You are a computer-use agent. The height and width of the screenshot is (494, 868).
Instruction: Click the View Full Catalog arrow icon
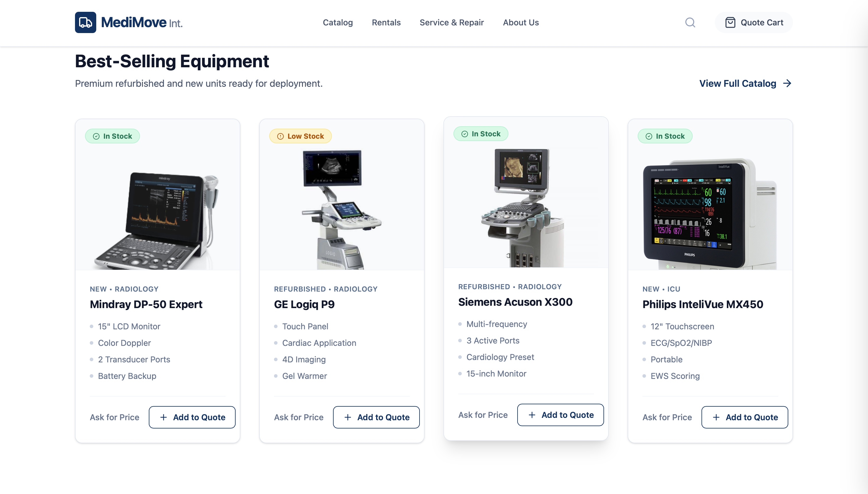787,84
